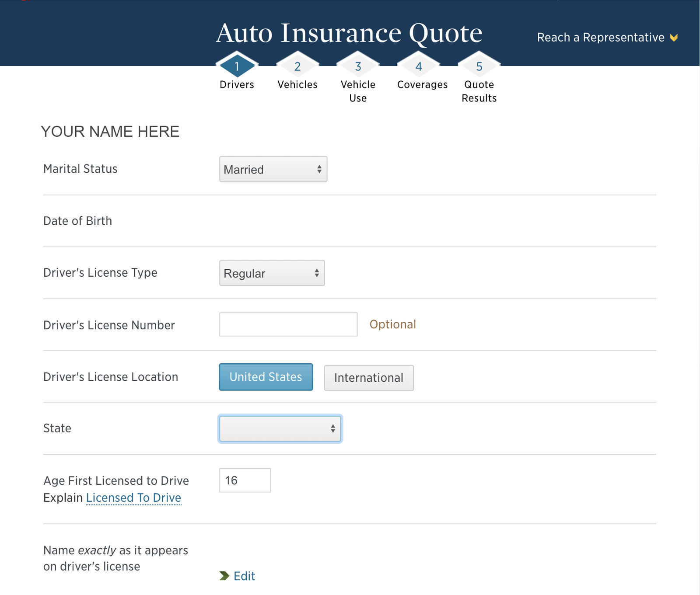Screen dimensions: 700x595
Task: Open the Licensed To Drive explanation link
Action: pos(134,498)
